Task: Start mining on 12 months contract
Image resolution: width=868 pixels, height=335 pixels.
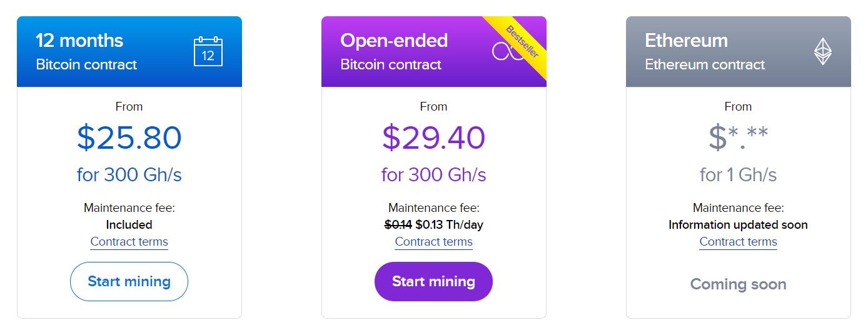Action: coord(129,281)
